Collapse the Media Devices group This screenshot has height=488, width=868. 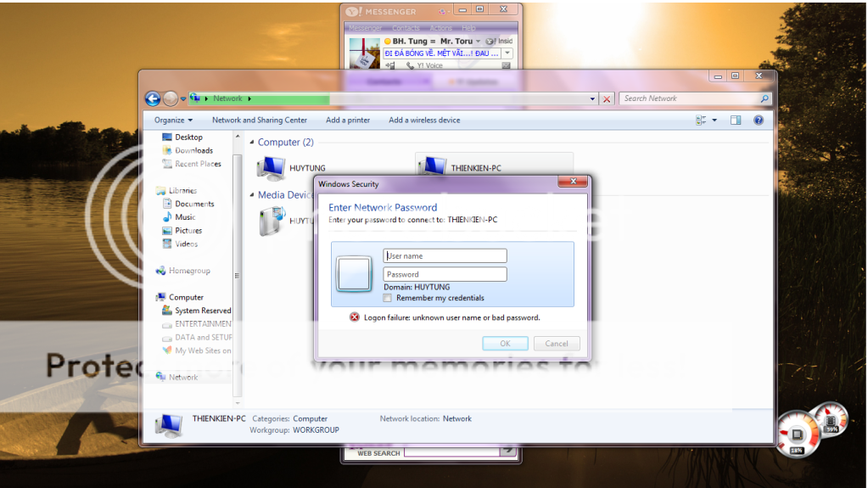252,195
